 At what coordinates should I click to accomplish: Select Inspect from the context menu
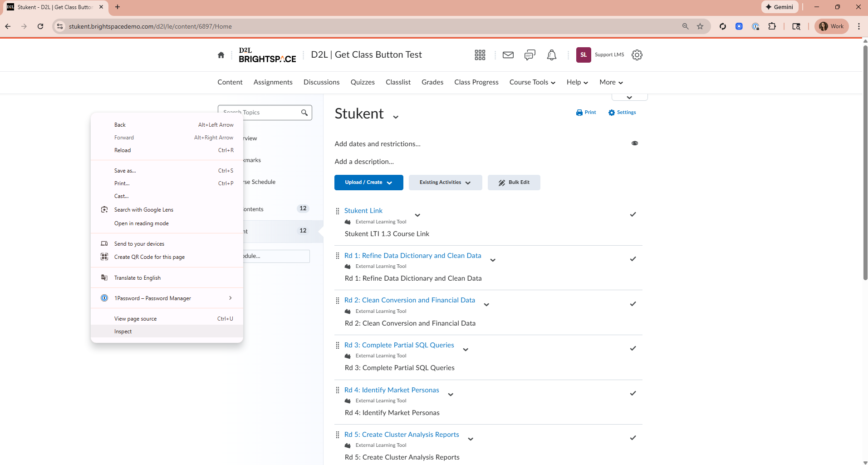(123, 331)
